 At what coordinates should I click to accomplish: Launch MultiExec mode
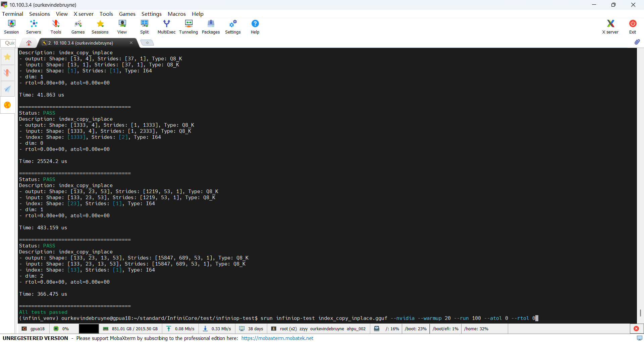[166, 26]
